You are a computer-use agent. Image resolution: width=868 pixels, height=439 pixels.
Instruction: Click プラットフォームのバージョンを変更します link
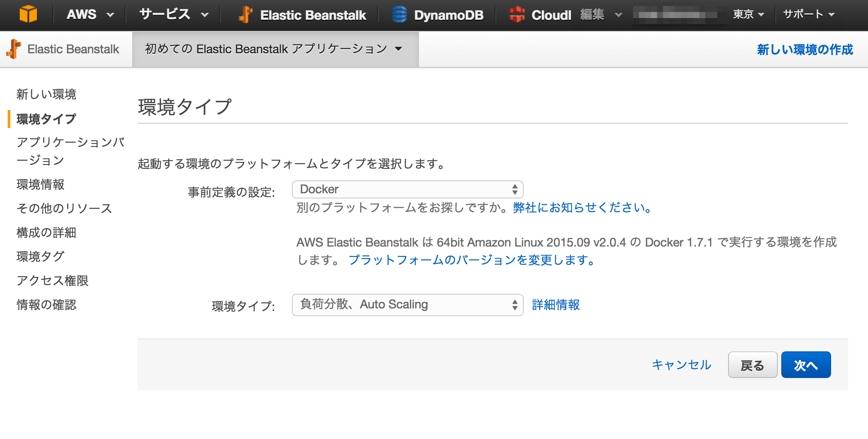(471, 260)
